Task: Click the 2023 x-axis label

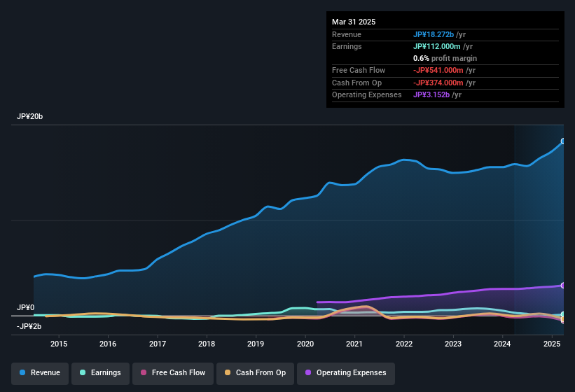Action: [x=453, y=344]
